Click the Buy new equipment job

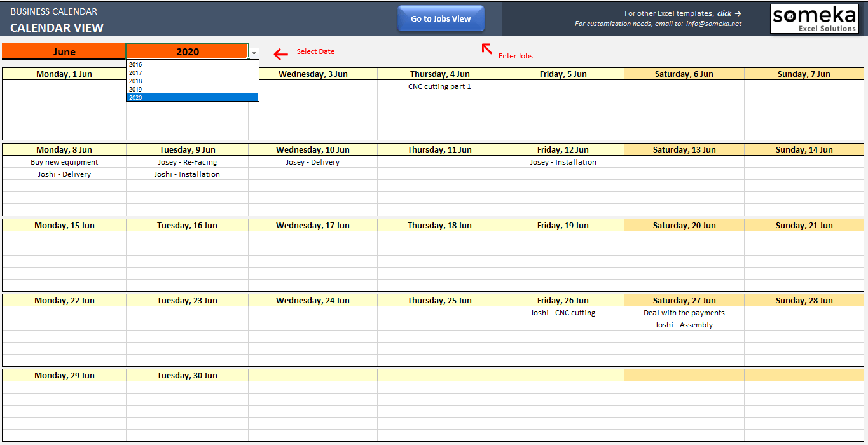pyautogui.click(x=64, y=162)
